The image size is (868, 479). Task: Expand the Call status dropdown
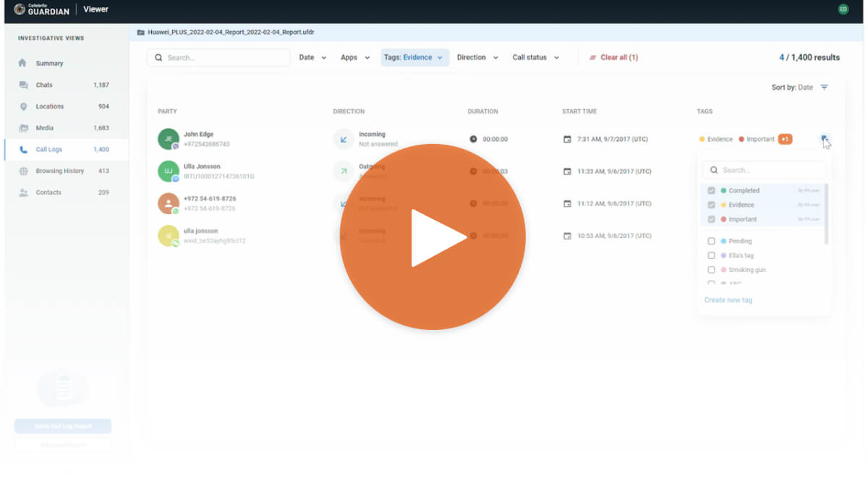(x=535, y=58)
